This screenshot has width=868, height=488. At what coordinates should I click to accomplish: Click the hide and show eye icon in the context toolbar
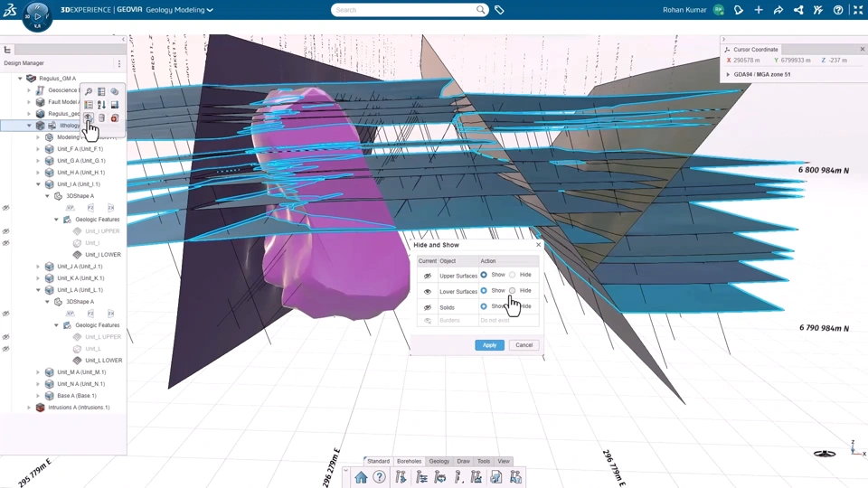[x=89, y=117]
